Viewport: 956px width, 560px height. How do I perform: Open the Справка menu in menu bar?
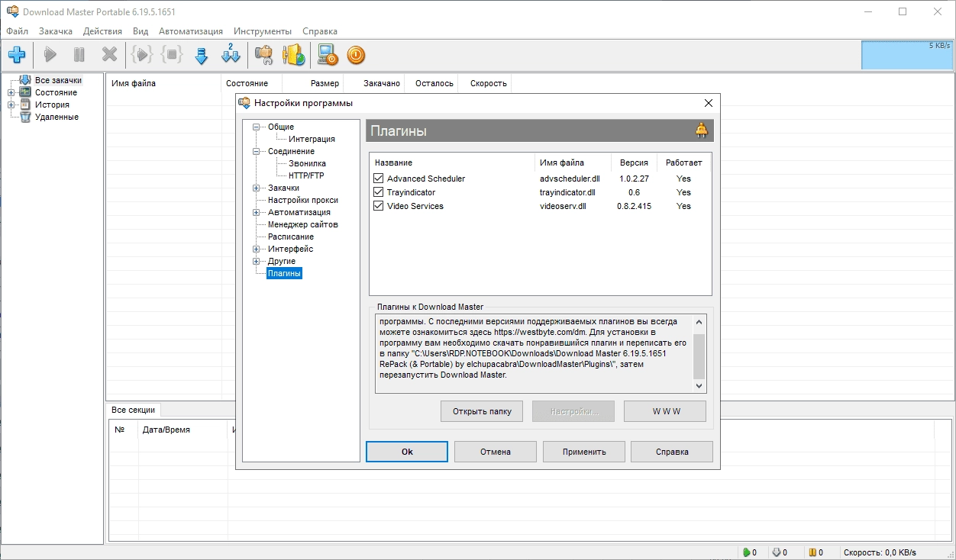pos(320,31)
